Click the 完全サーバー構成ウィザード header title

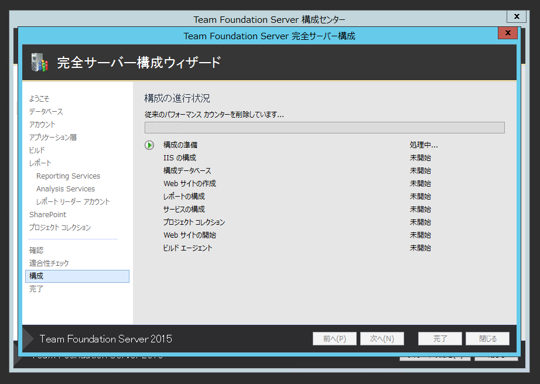(139, 63)
